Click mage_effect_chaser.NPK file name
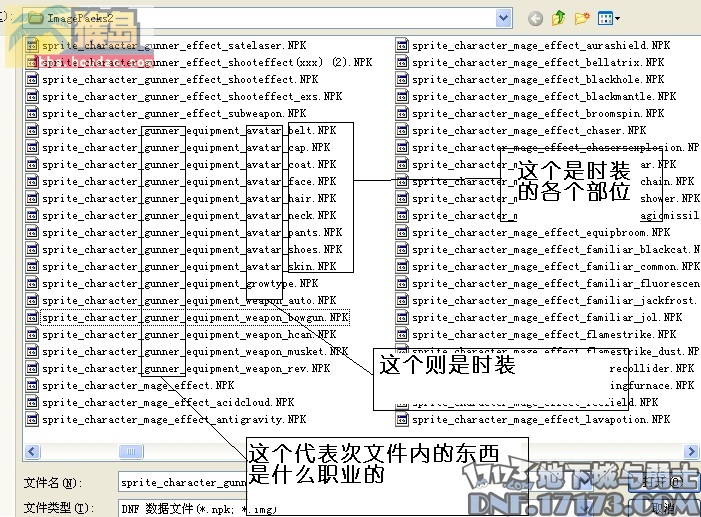 (529, 130)
